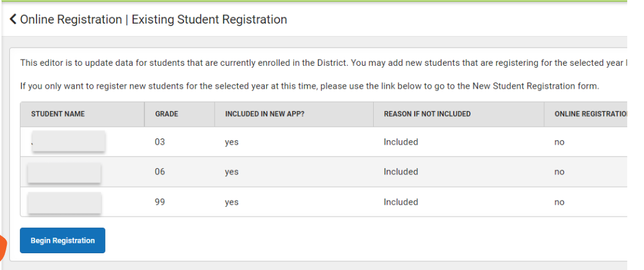Sort by the Student Name column header

tap(58, 114)
